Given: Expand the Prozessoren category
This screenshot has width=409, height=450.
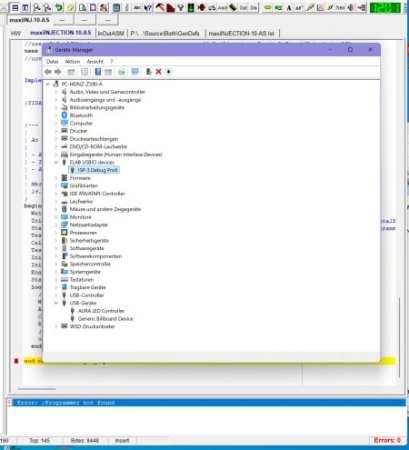Looking at the screenshot, I should click(x=56, y=233).
